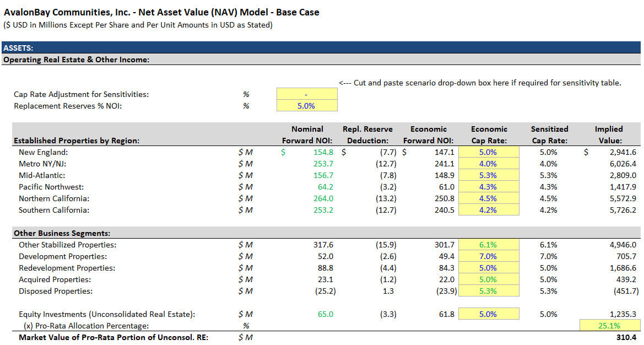
Task: Select Northern California nominal NOI 264.0
Action: (323, 198)
